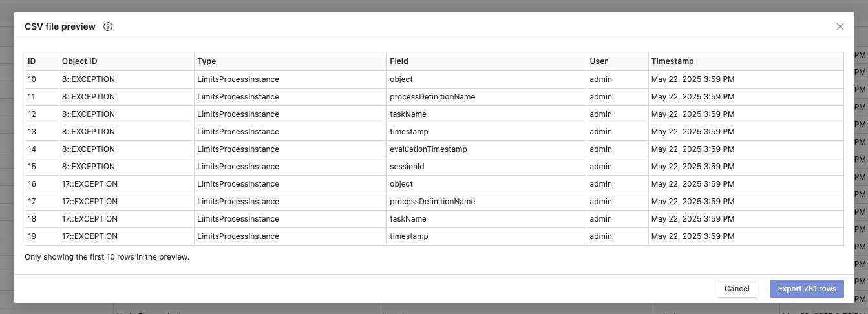Click the taskName cell in row 18
Image resolution: width=868 pixels, height=314 pixels.
(408, 219)
